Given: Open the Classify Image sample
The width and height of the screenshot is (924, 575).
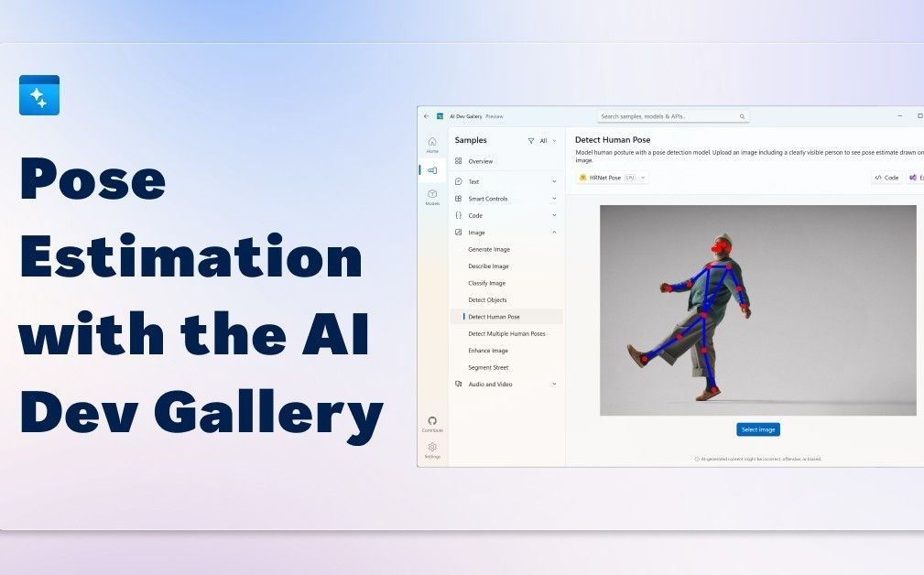Looking at the screenshot, I should pyautogui.click(x=487, y=283).
